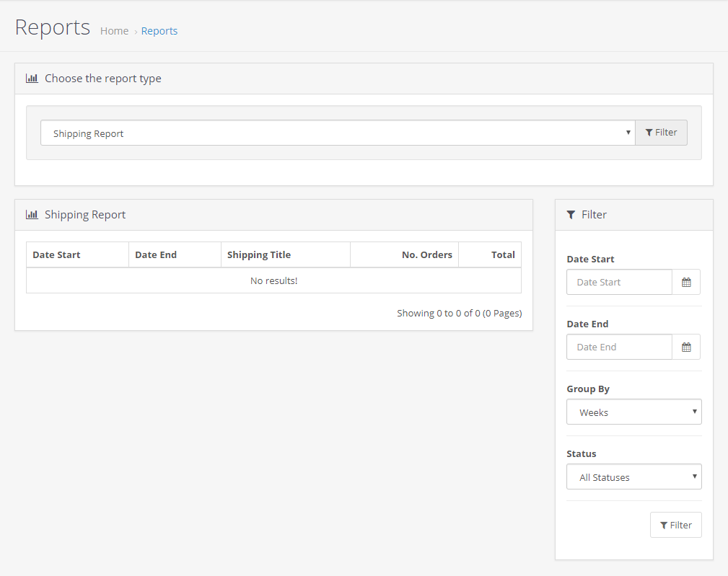The image size is (728, 576).
Task: Click the Reports breadcrumb link
Action: [x=159, y=31]
